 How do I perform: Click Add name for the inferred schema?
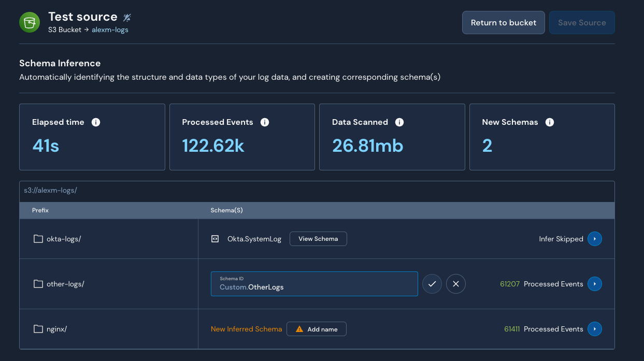(x=317, y=329)
